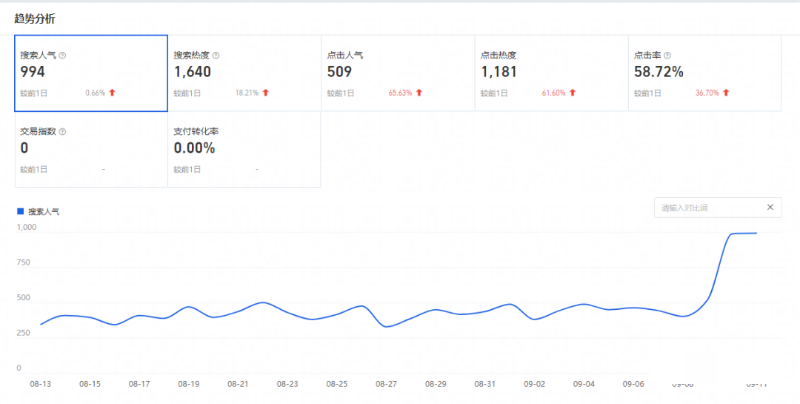Click help icon next to 搜索人气
Image resolution: width=800 pixels, height=404 pixels.
[63, 55]
